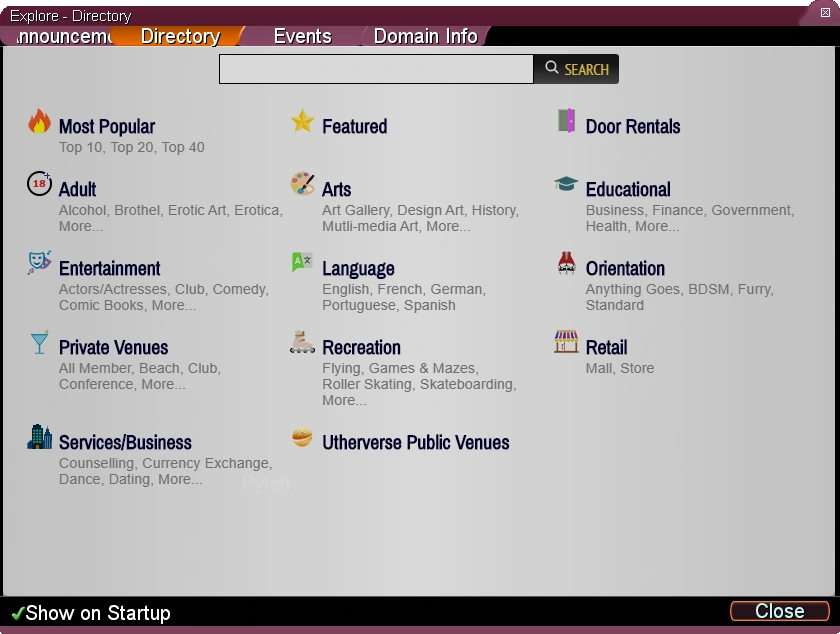840x634 pixels.
Task: Click the cocktail glass Private Venues icon
Action: [39, 342]
